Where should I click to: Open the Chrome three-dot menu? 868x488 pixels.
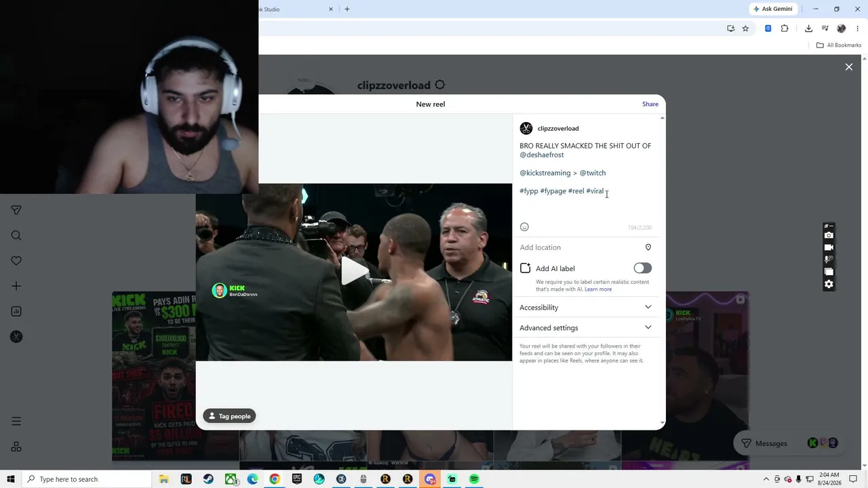pos(858,28)
